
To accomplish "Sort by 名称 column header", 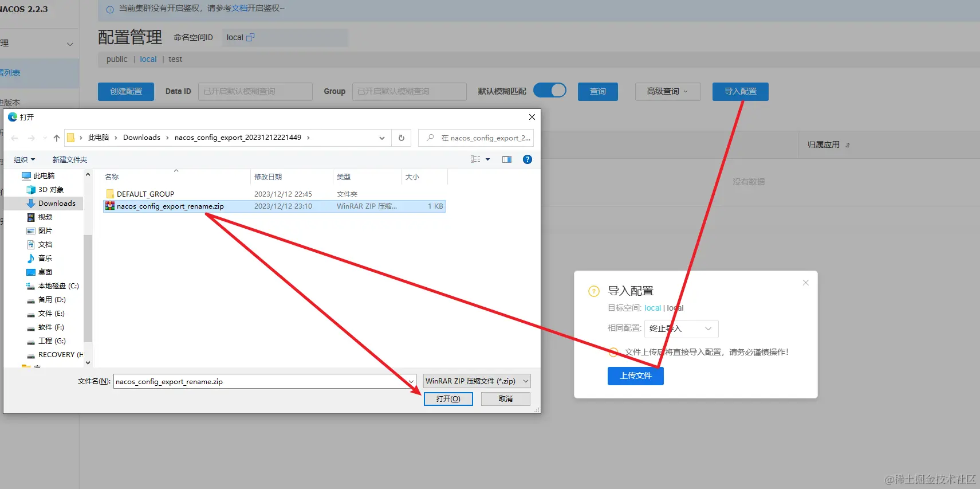I will (176, 177).
